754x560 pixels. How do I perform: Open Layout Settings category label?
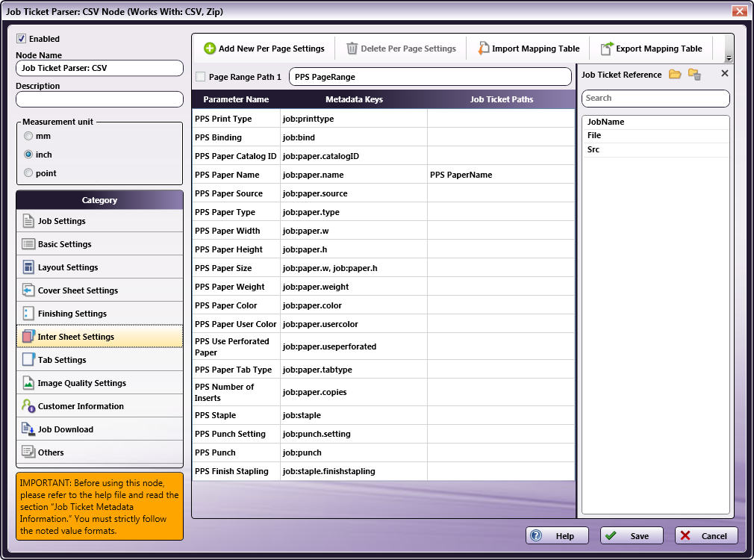tap(68, 267)
